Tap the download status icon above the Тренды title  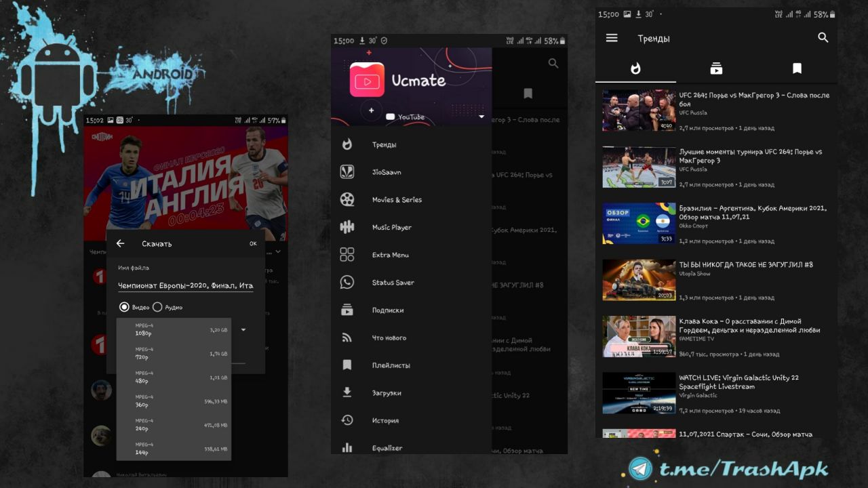638,14
